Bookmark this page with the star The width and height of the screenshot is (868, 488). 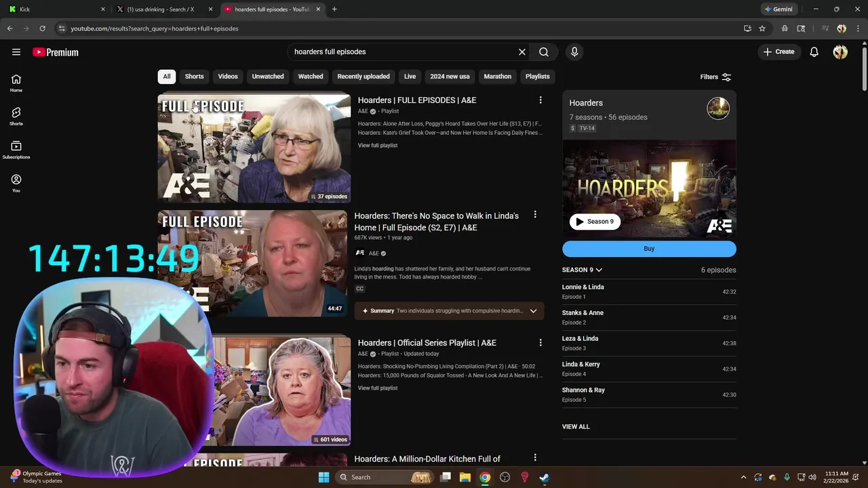[x=762, y=28]
